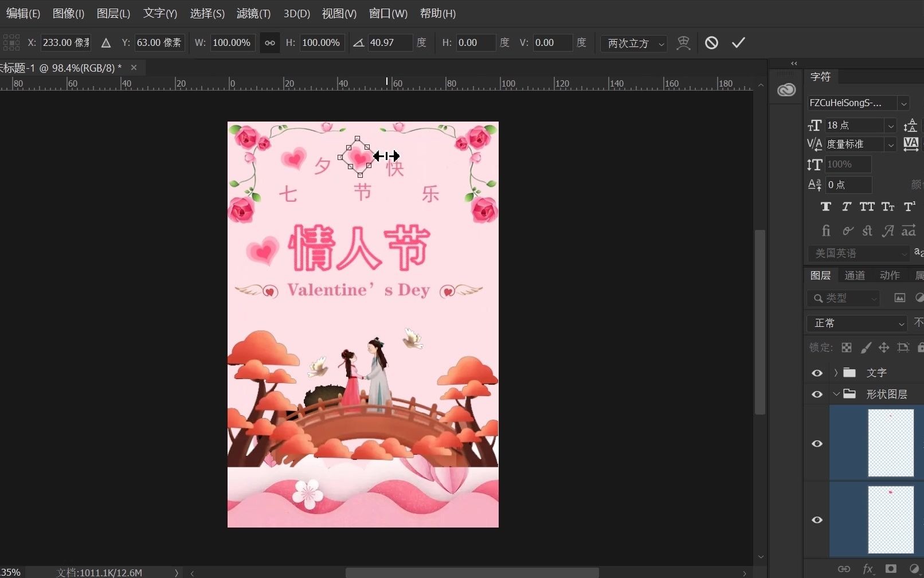The width and height of the screenshot is (924, 578).
Task: Hide the 形状图层 group
Action: (x=817, y=395)
